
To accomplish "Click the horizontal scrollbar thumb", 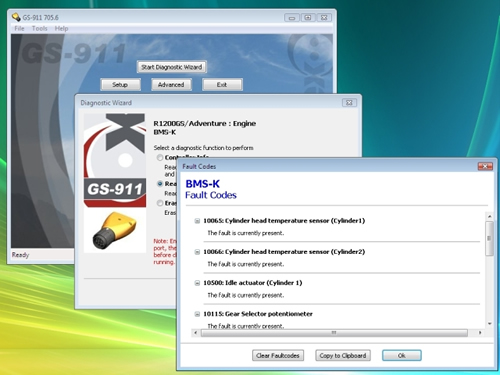I will (334, 333).
